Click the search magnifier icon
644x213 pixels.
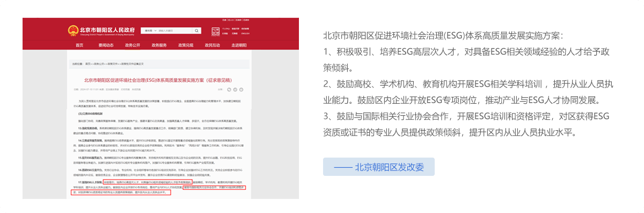coord(196,31)
